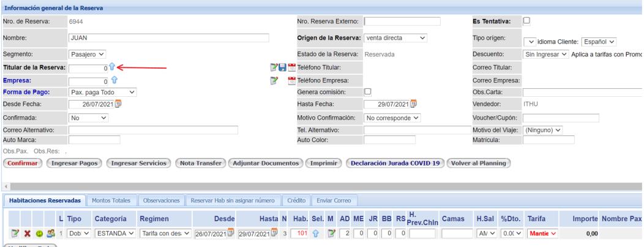
Task: Click the Hab. field showing 101
Action: click(x=300, y=234)
